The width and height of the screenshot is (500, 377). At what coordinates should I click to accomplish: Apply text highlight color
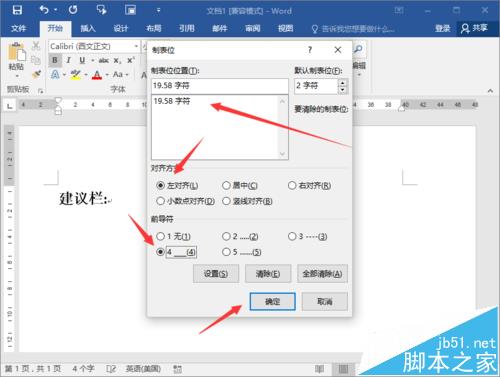click(76, 74)
